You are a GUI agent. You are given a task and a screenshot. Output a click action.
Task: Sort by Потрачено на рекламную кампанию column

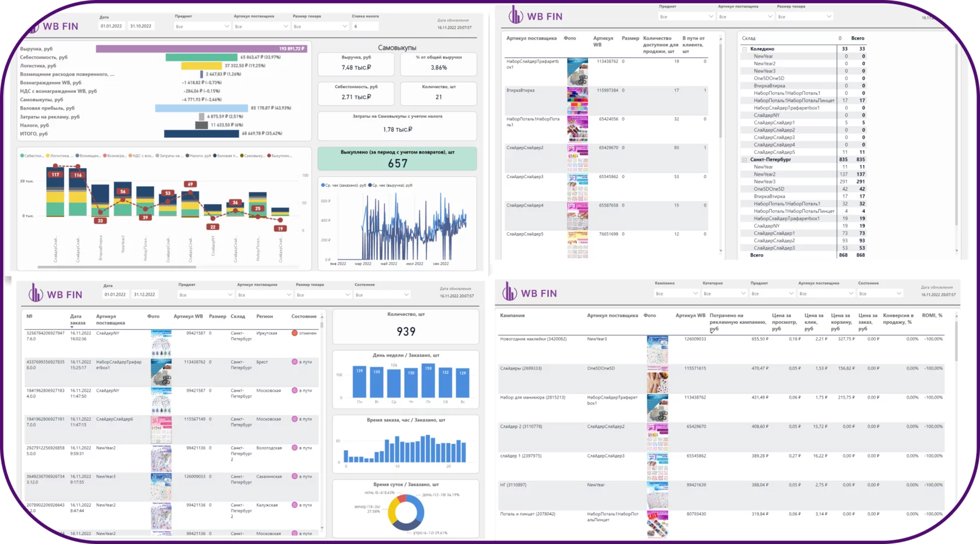click(x=737, y=322)
